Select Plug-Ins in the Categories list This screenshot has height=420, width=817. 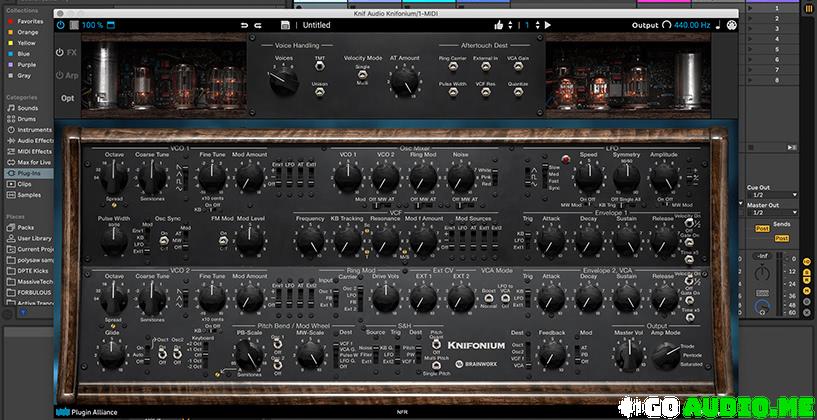(32, 173)
